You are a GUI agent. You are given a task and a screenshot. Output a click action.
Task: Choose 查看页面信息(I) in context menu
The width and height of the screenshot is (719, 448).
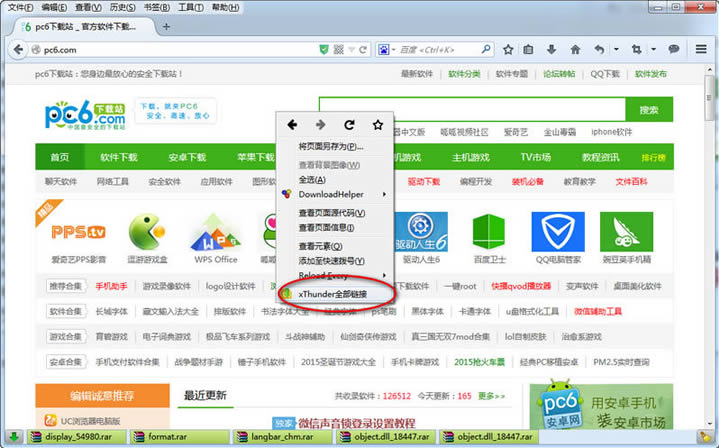coord(335,227)
